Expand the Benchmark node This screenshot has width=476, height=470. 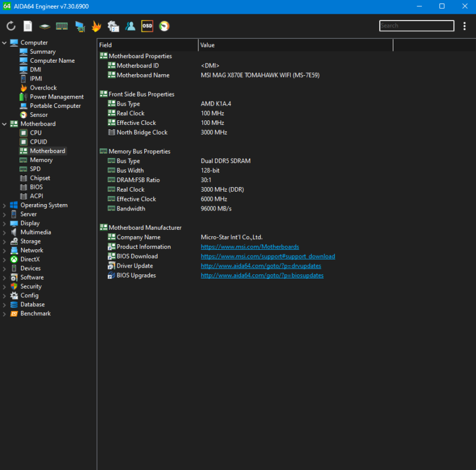pos(4,314)
